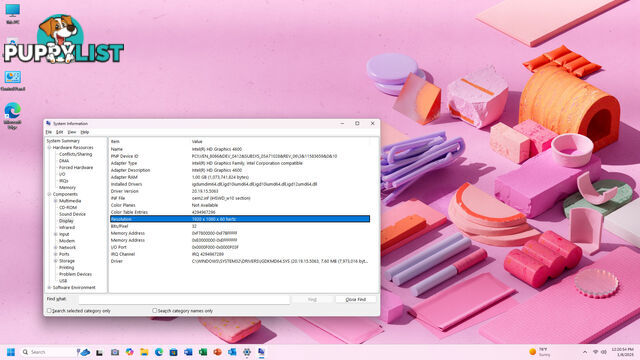Open the Help menu

pos(84,132)
